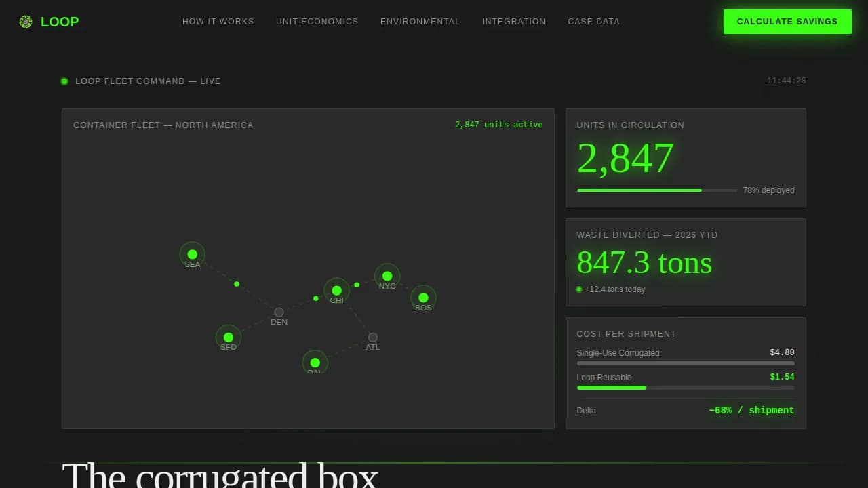Open Case Data from navigation

[593, 22]
